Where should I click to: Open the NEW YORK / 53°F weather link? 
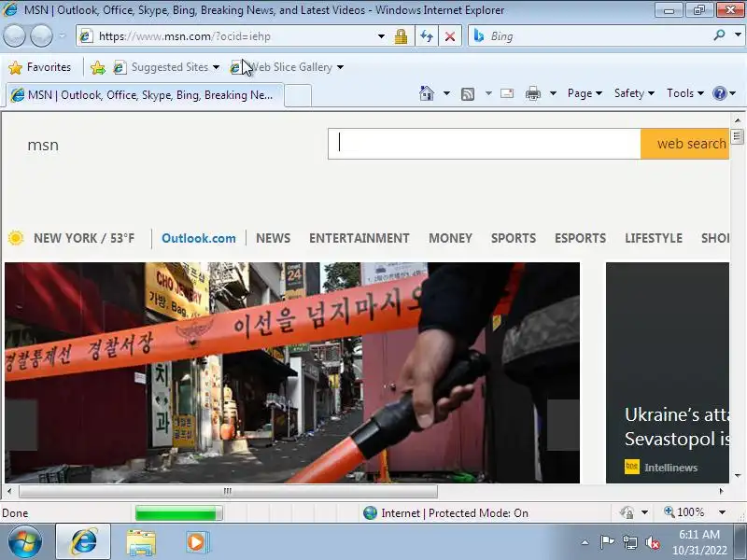click(84, 238)
